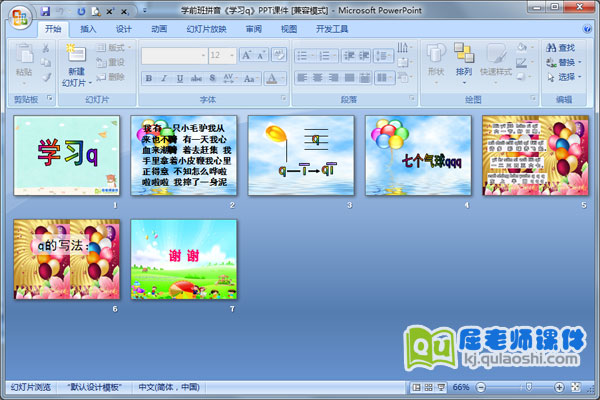Switch to the 幻灯片放映 tab

point(206,29)
